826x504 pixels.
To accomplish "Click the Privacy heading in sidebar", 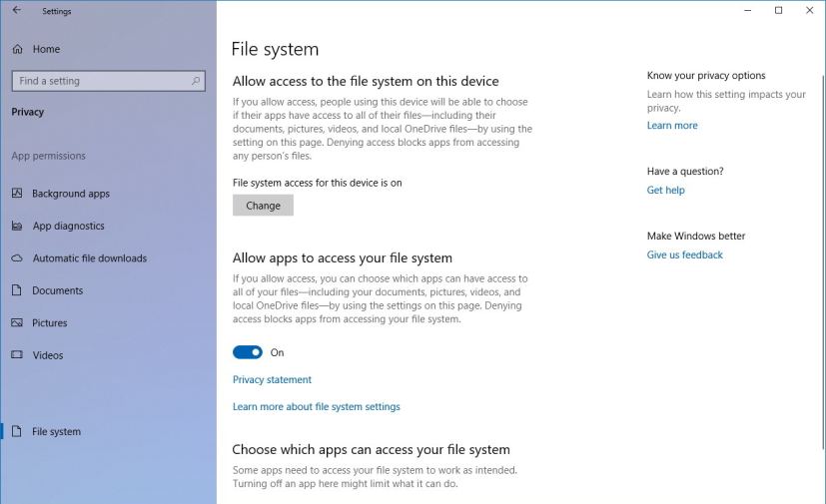I will coord(27,112).
